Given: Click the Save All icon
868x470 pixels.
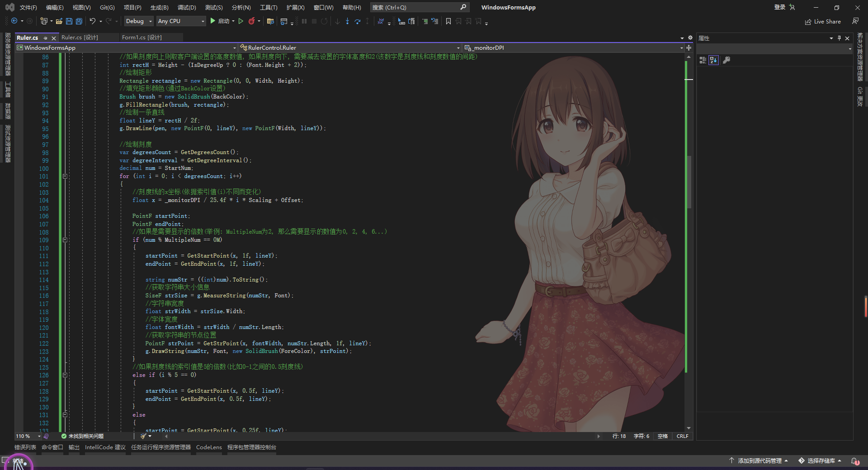Looking at the screenshot, I should pyautogui.click(x=79, y=21).
